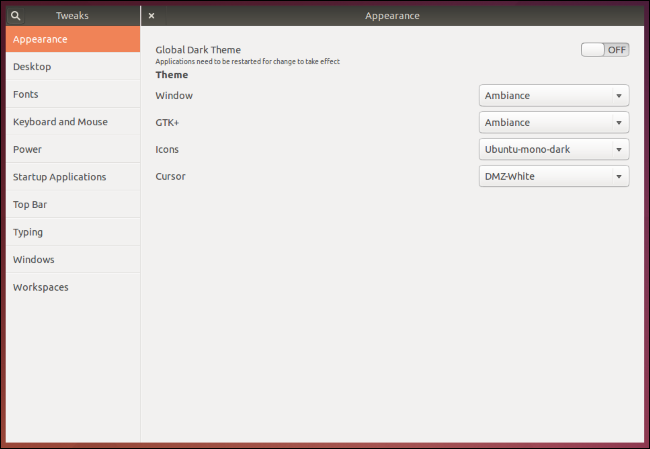Open the Windows section
This screenshot has height=449, width=650.
coord(73,260)
